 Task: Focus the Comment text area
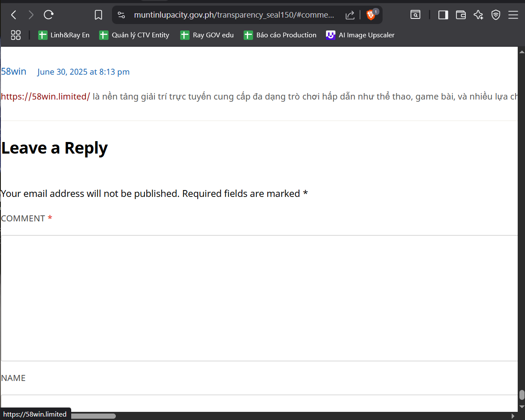point(259,298)
